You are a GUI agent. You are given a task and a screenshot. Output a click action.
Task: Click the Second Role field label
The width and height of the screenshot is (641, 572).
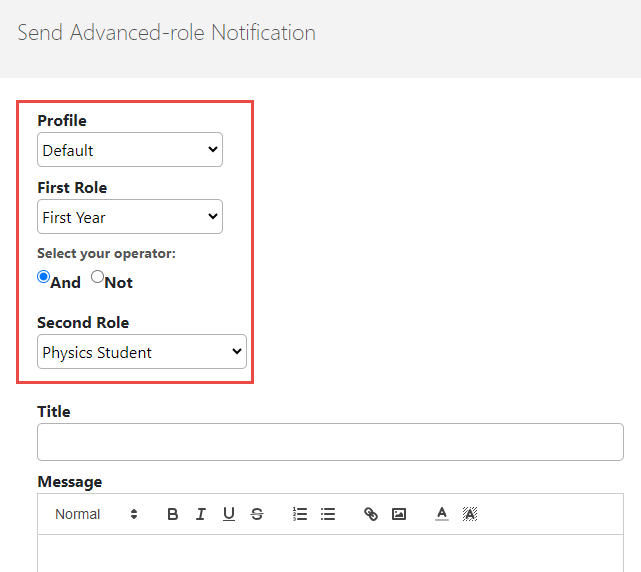(x=83, y=323)
